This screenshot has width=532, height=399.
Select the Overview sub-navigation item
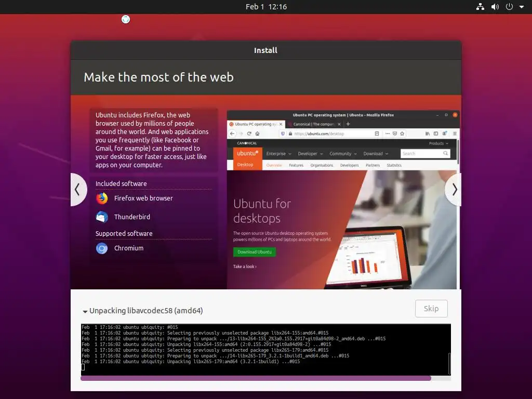click(x=274, y=165)
